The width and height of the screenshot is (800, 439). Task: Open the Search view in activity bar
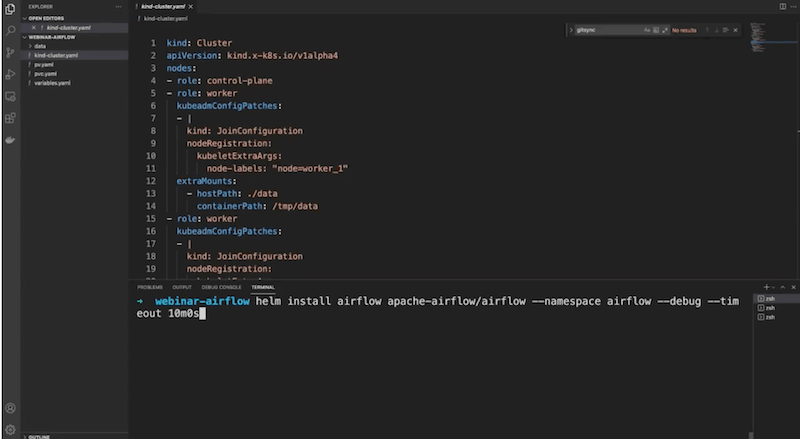(x=10, y=31)
